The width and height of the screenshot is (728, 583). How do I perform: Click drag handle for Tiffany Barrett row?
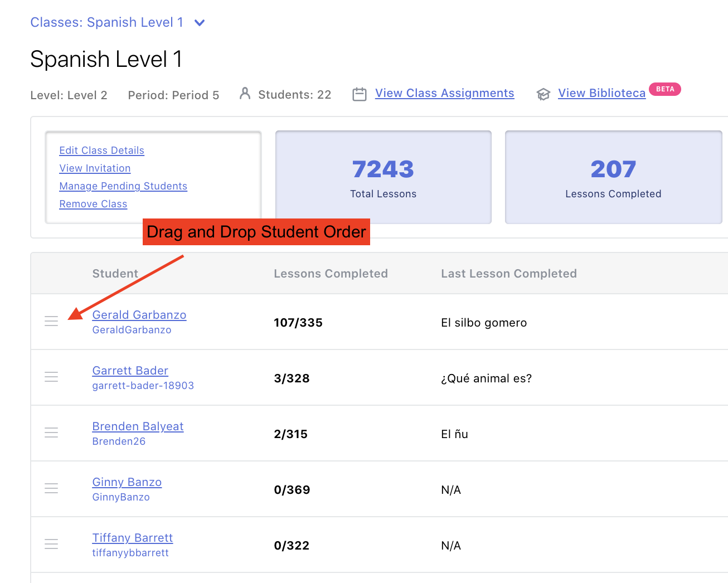[x=51, y=544]
